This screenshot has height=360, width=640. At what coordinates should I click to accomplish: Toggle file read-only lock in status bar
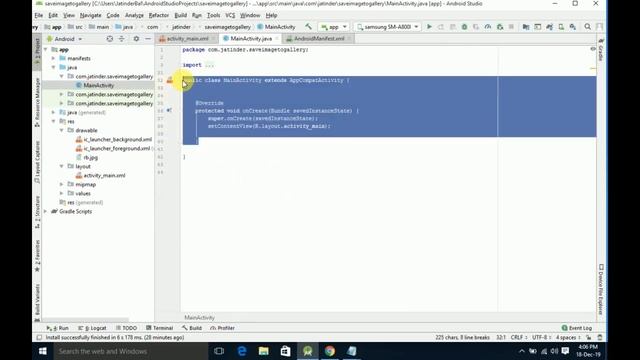point(589,338)
